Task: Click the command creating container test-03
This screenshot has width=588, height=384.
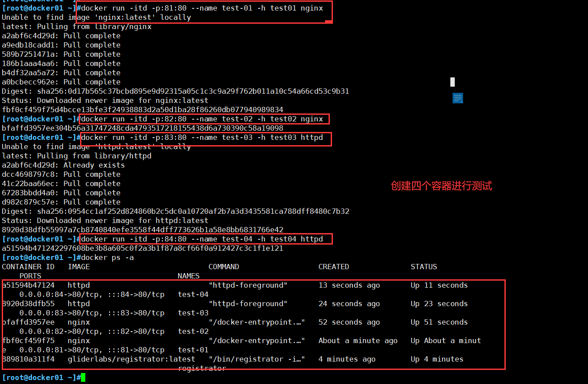Action: 202,137
